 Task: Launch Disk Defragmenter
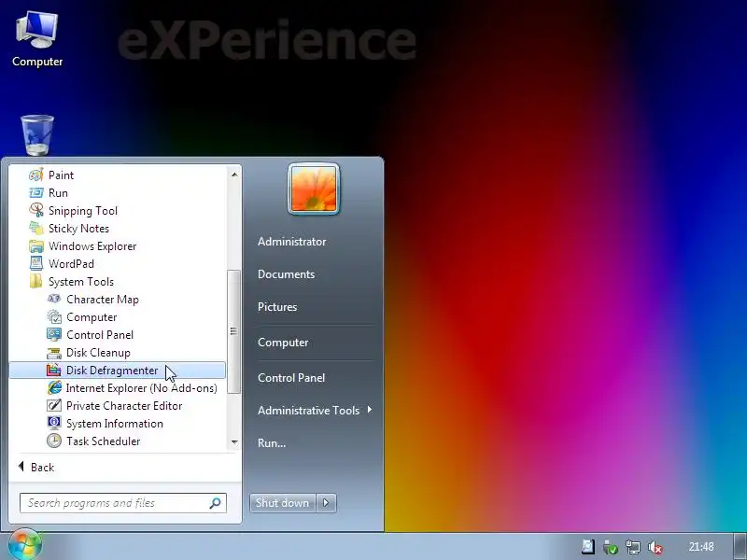[x=118, y=371]
